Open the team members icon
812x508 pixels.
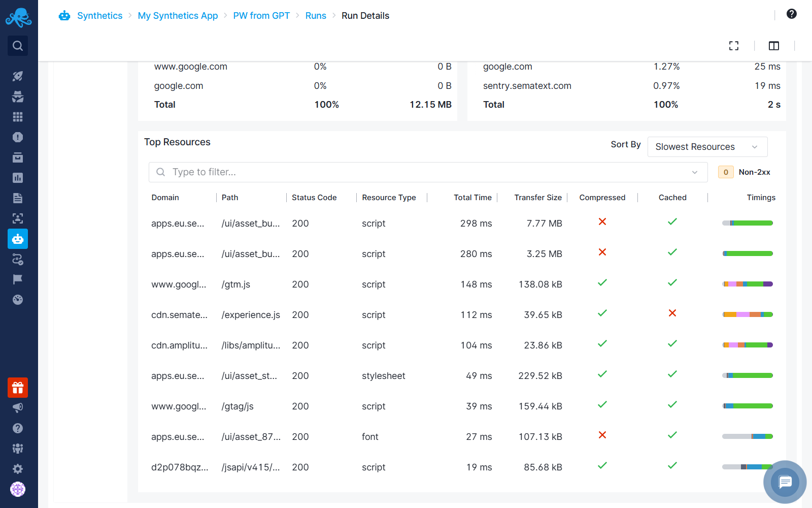tap(18, 449)
